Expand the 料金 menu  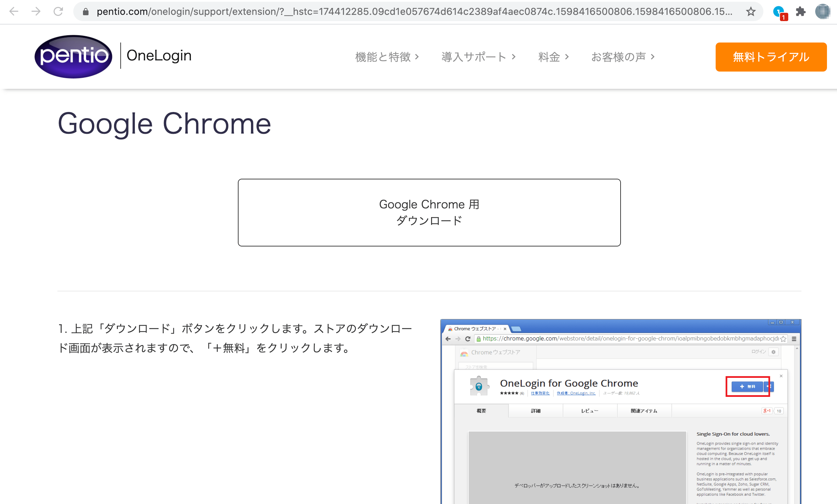pos(554,57)
